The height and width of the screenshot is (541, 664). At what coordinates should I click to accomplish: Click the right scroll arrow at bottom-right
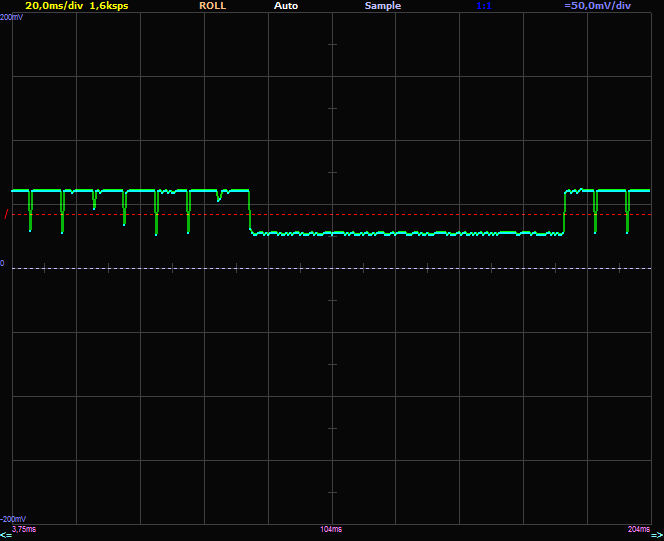[656, 535]
